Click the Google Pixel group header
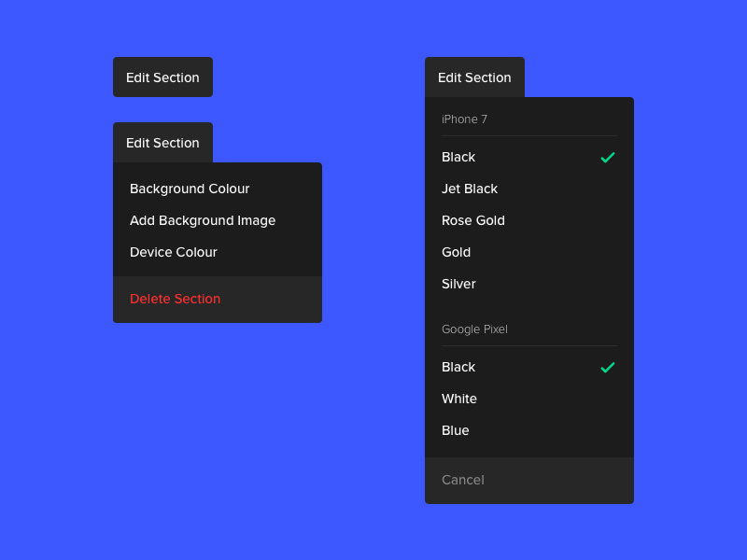This screenshot has width=747, height=560. pos(474,329)
